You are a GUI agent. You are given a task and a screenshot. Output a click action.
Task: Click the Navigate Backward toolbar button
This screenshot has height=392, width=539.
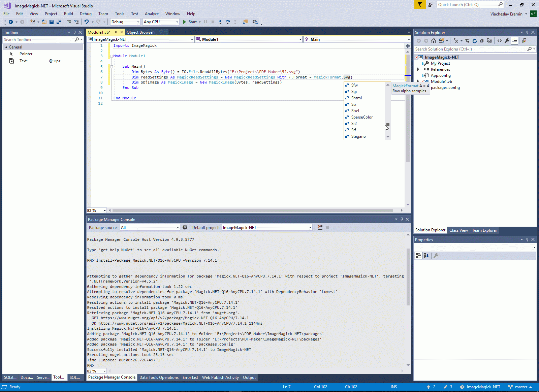click(x=11, y=22)
